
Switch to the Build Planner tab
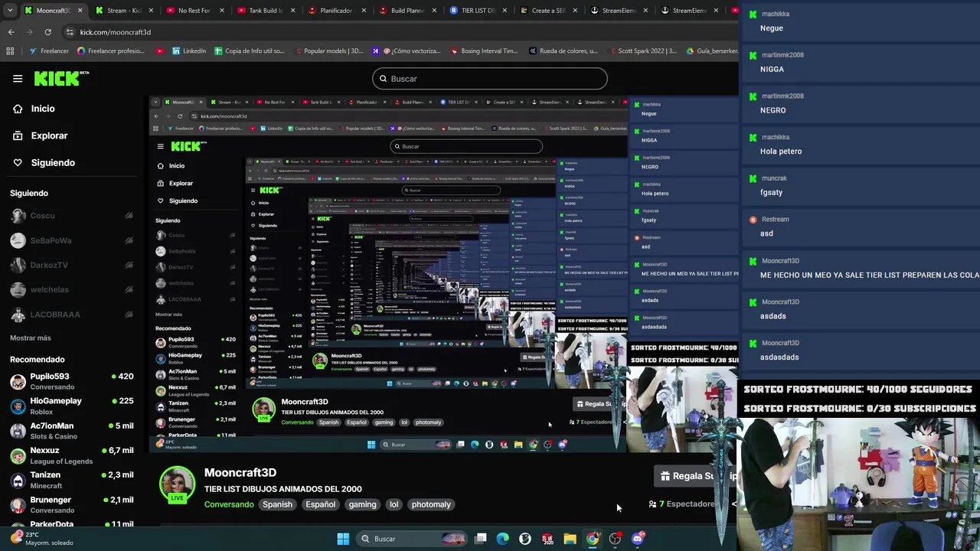(x=407, y=11)
